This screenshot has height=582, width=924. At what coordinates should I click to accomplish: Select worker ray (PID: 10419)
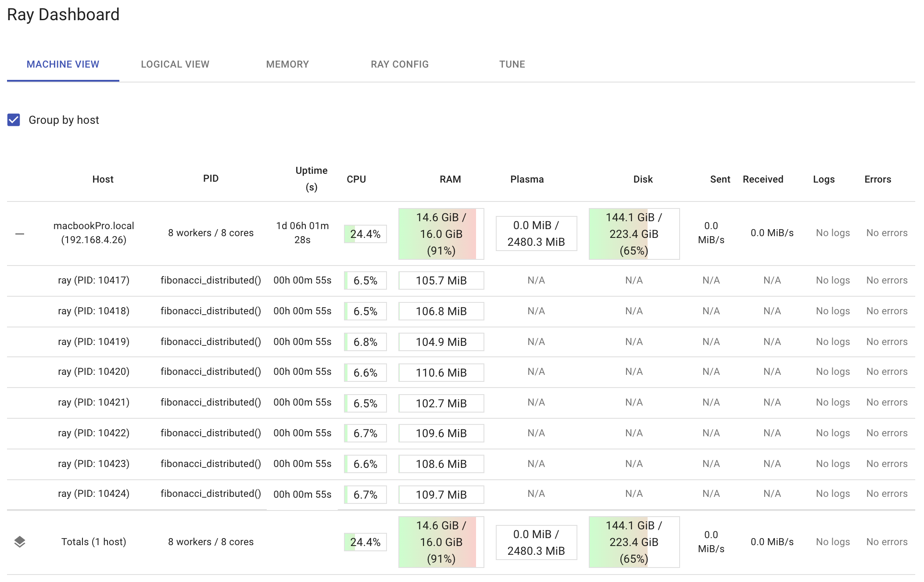(x=94, y=341)
